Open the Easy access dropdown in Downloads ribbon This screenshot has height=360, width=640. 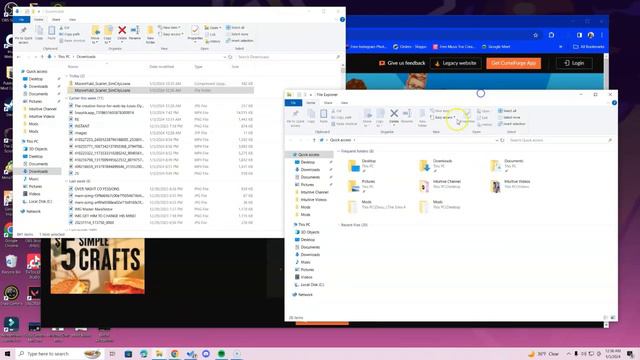click(171, 34)
